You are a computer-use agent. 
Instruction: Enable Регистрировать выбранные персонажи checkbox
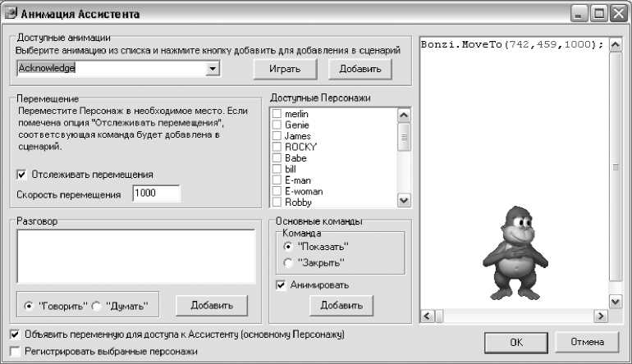tap(15, 352)
